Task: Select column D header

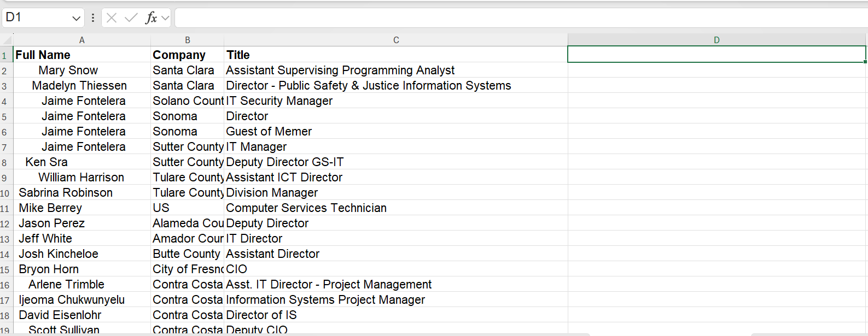Action: (716, 40)
